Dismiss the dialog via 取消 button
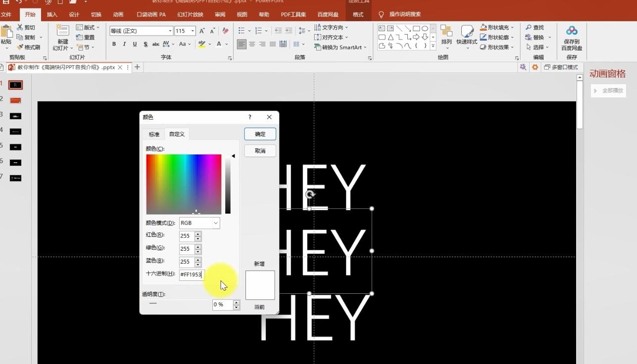 click(259, 151)
